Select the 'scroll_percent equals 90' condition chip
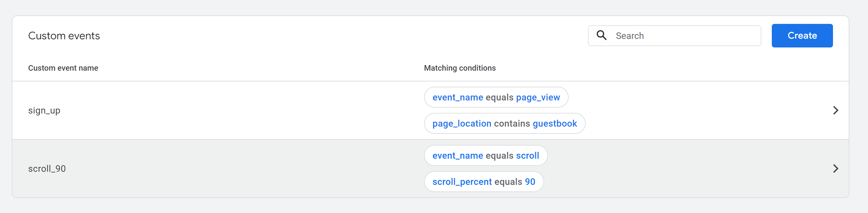868x213 pixels. coord(484,182)
